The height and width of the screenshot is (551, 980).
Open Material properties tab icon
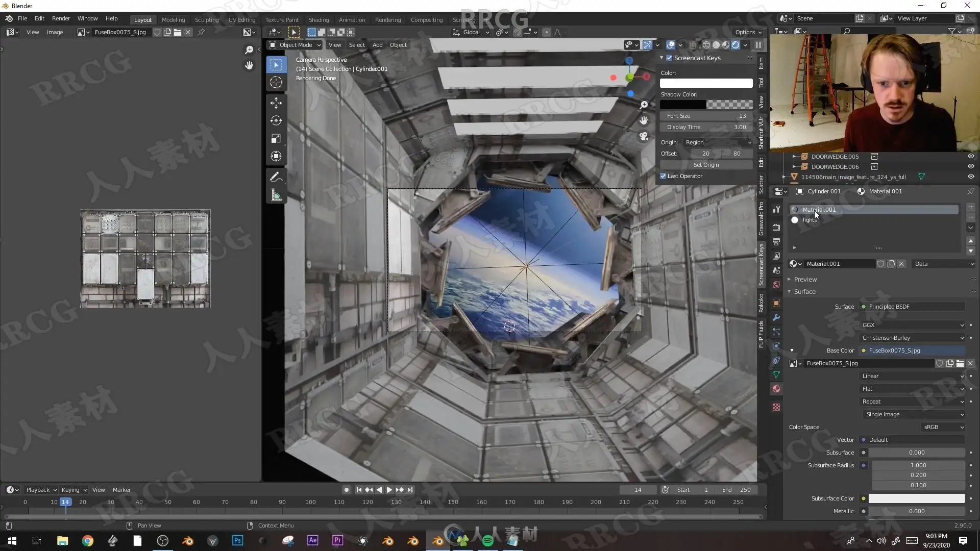point(776,389)
